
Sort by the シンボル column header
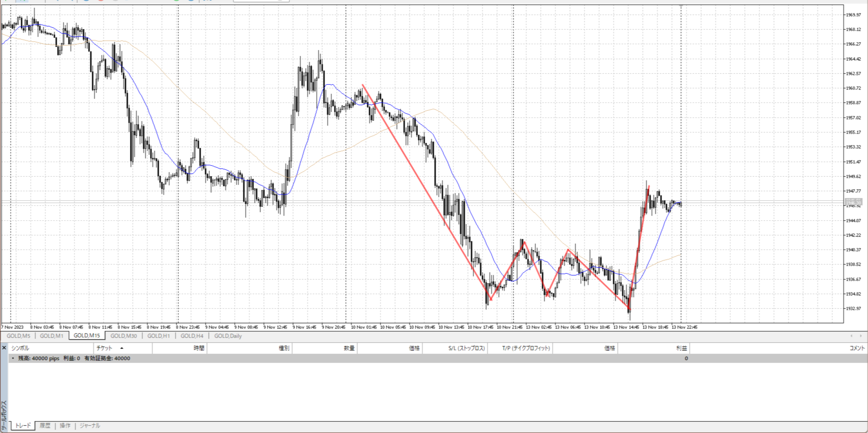coord(20,348)
